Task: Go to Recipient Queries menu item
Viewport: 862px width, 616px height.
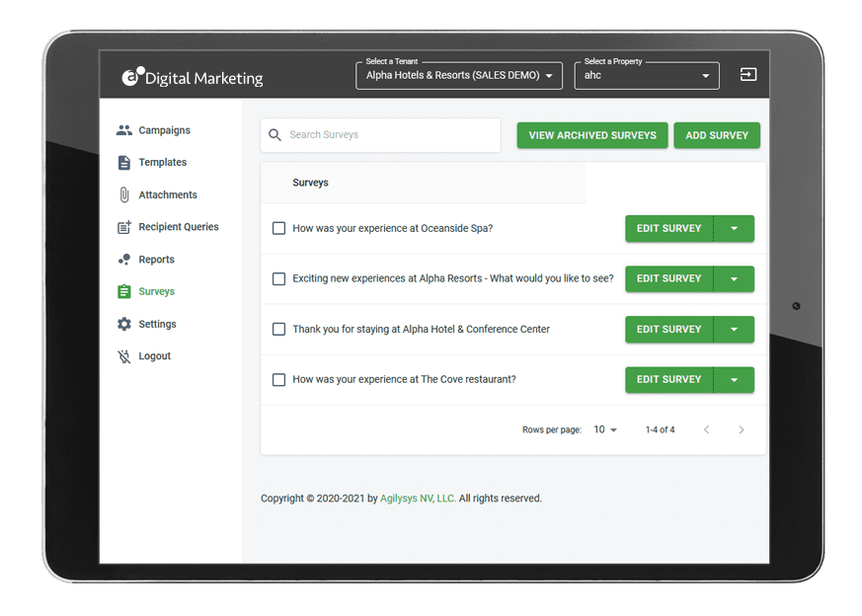Action: coord(178,227)
